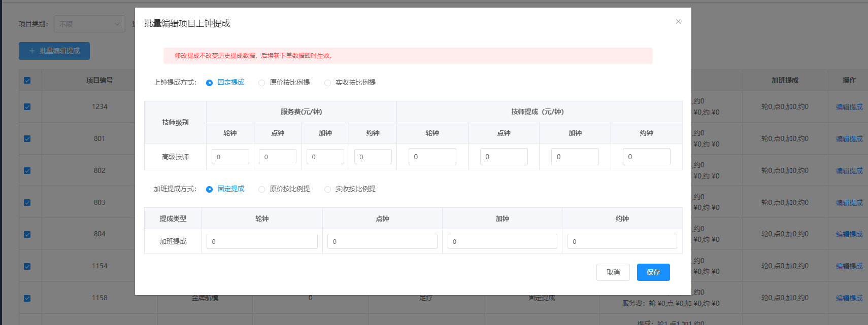Screen dimensions: 868x325
Task: Click 编辑提成 link for project 801
Action: 849,139
